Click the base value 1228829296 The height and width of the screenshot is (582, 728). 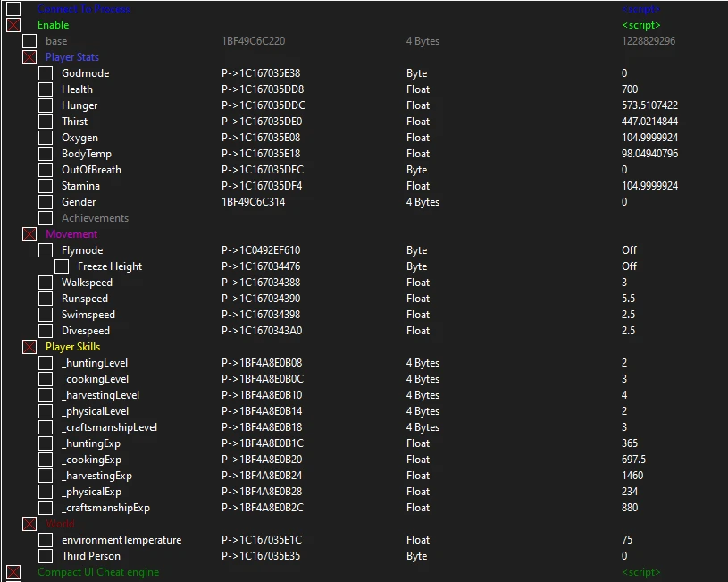click(x=649, y=41)
